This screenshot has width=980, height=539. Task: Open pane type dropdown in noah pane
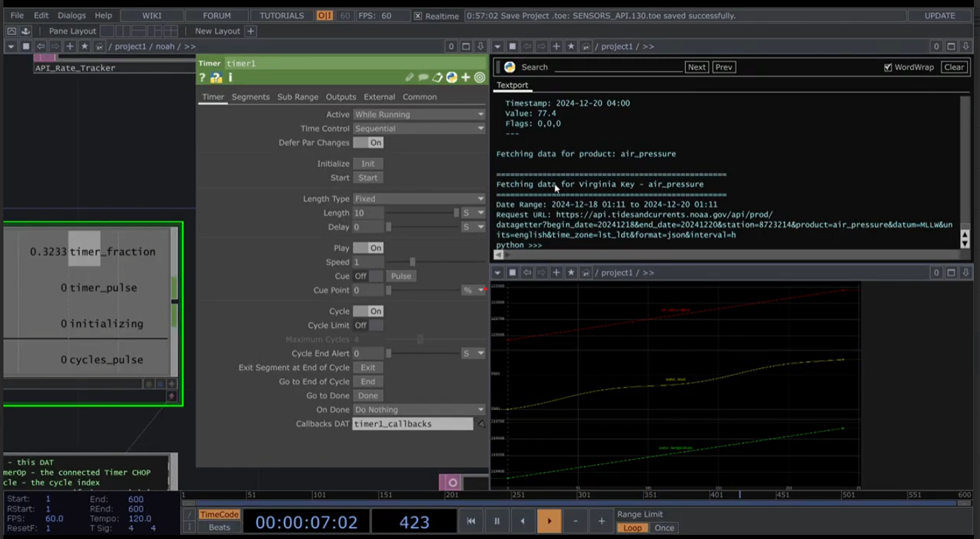tap(11, 47)
